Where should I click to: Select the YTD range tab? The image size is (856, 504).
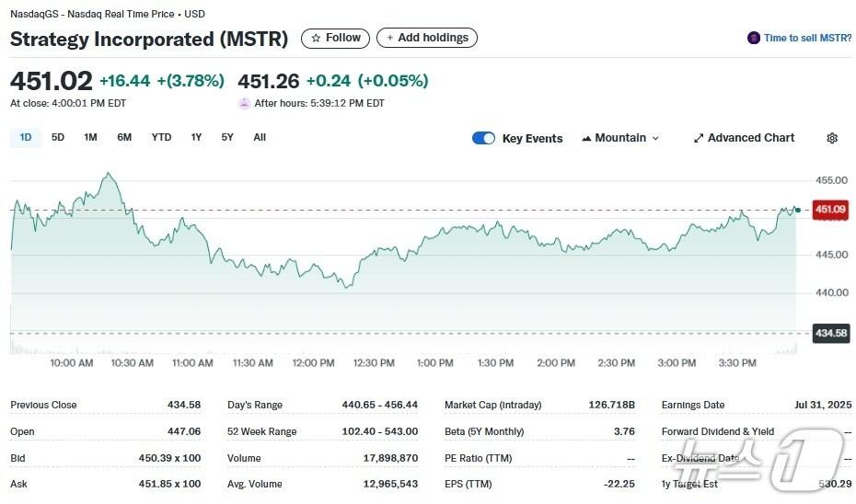click(161, 137)
